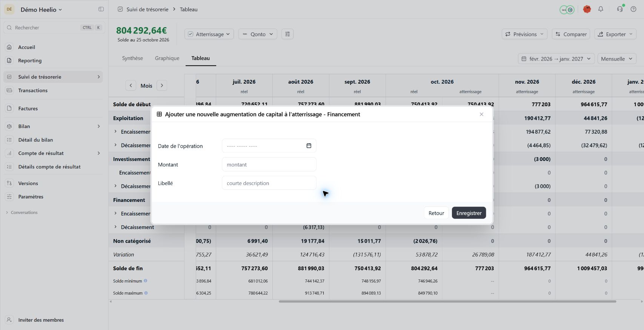Click the Montant input field
Screen dimensions: 644x330
(269, 165)
